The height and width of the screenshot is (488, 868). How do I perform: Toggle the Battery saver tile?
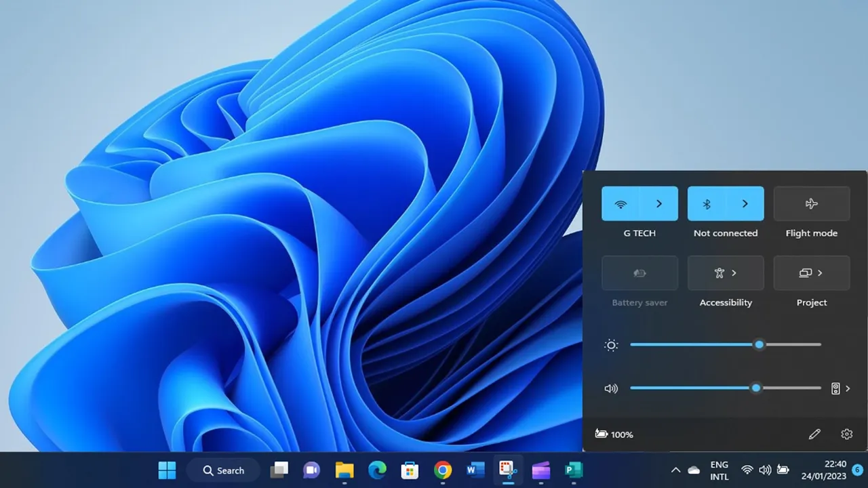click(639, 273)
